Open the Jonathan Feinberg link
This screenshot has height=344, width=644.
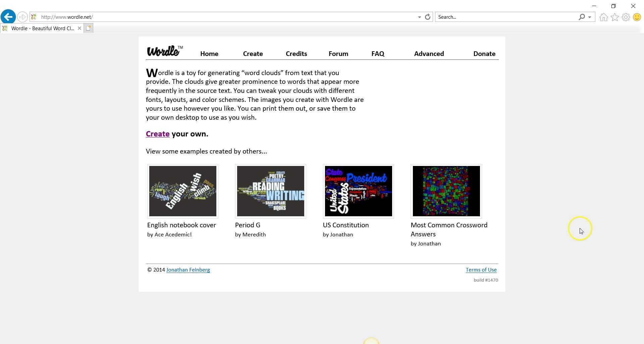[188, 270]
